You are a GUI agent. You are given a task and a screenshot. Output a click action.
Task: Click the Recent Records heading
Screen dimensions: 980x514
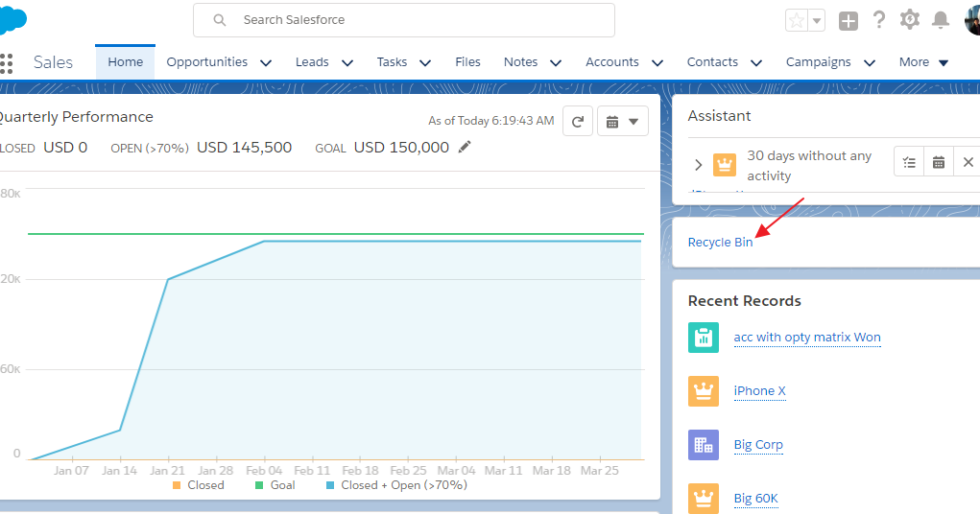click(x=745, y=301)
